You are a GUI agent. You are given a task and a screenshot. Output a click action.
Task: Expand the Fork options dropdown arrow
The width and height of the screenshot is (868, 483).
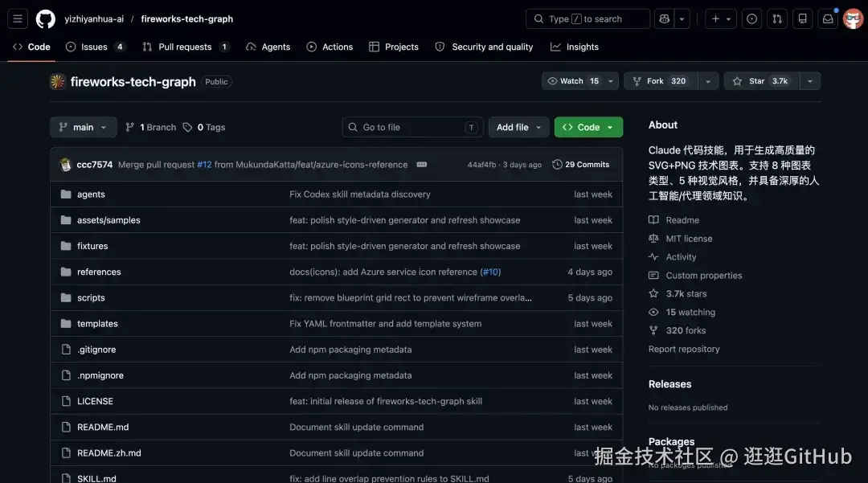coord(708,81)
